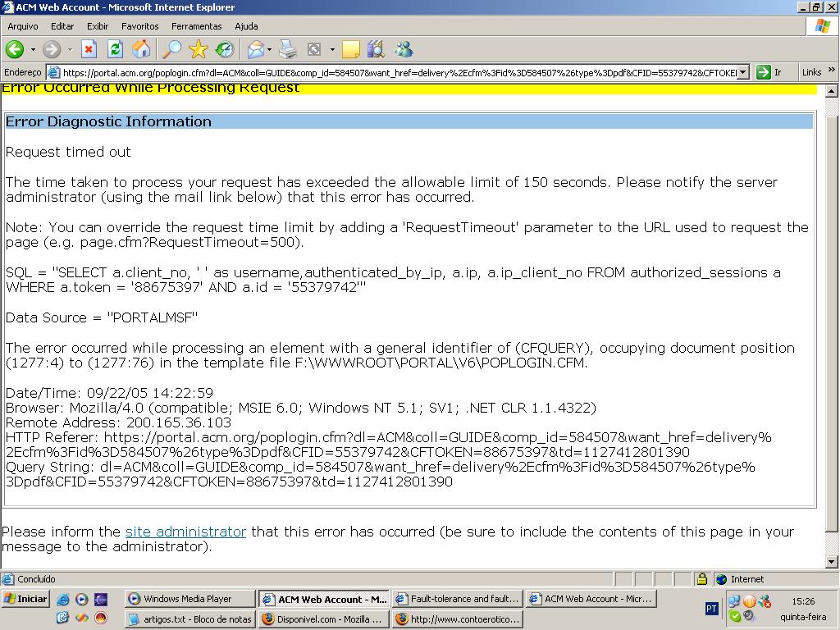The width and height of the screenshot is (840, 630).
Task: Click the Ir (Go) button
Action: click(x=769, y=72)
